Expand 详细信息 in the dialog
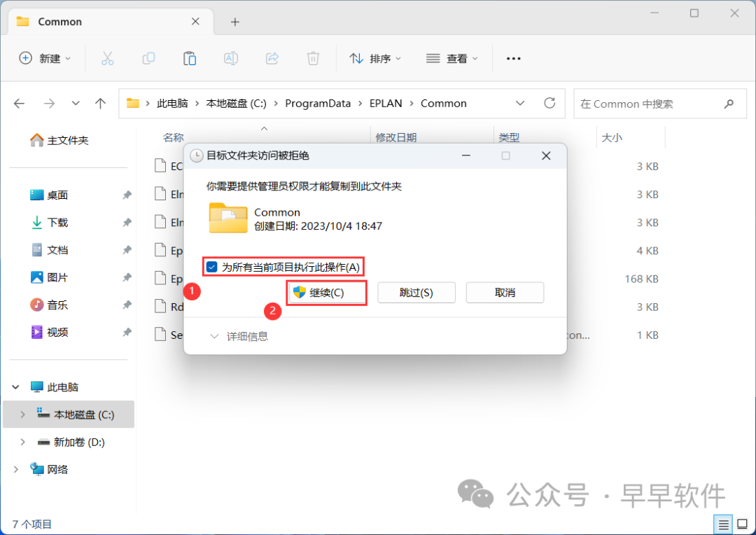The height and width of the screenshot is (535, 756). click(239, 337)
